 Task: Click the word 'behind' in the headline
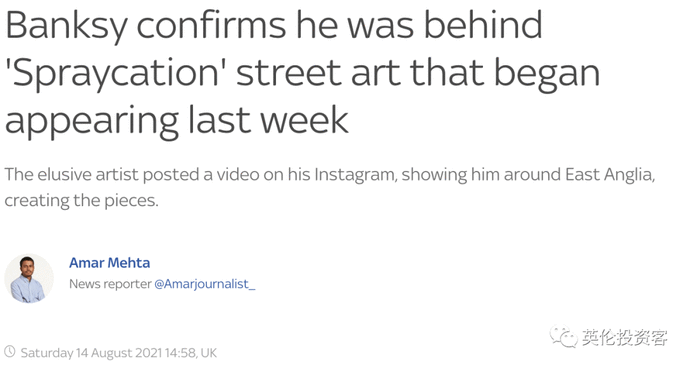point(483,26)
